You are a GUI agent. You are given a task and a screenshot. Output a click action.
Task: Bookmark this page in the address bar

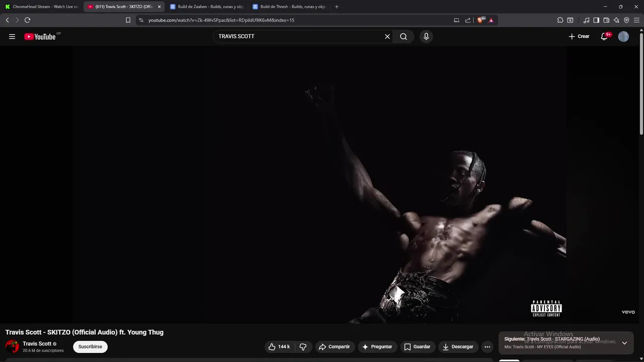(x=128, y=20)
